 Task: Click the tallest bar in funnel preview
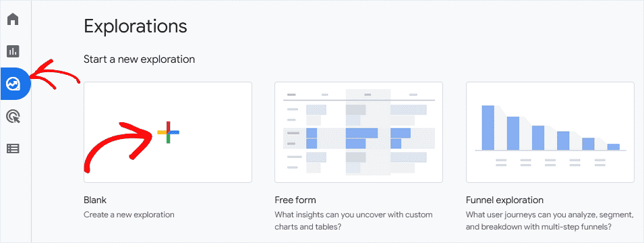[488, 128]
